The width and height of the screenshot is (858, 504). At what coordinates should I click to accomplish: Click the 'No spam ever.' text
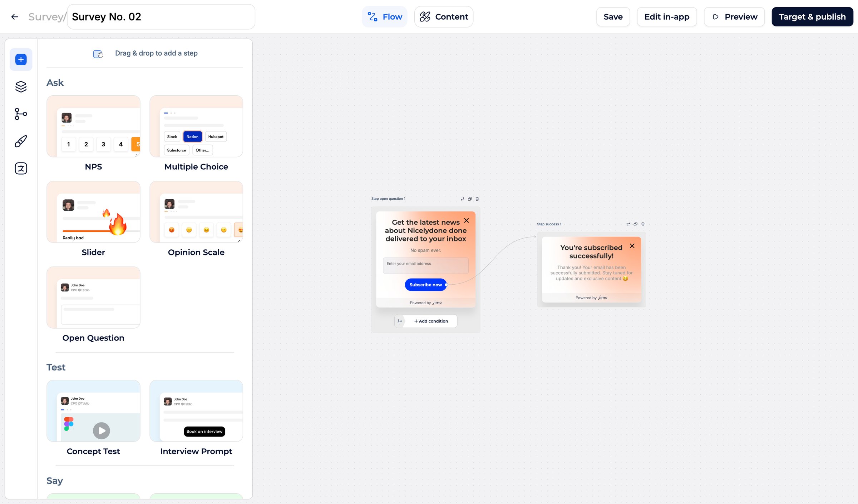[x=425, y=250]
